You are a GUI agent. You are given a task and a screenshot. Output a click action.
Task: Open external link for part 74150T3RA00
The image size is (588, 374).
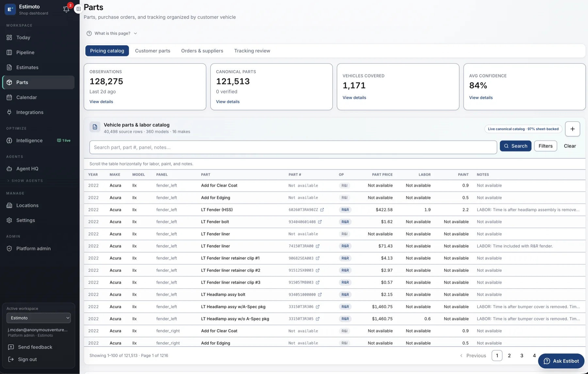coord(318,246)
